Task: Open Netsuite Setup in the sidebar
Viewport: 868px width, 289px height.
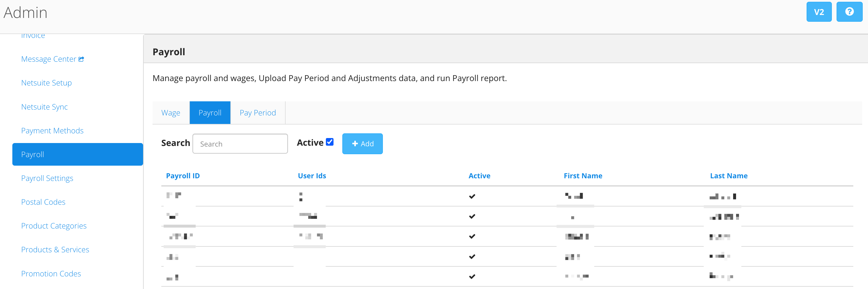Action: 46,83
